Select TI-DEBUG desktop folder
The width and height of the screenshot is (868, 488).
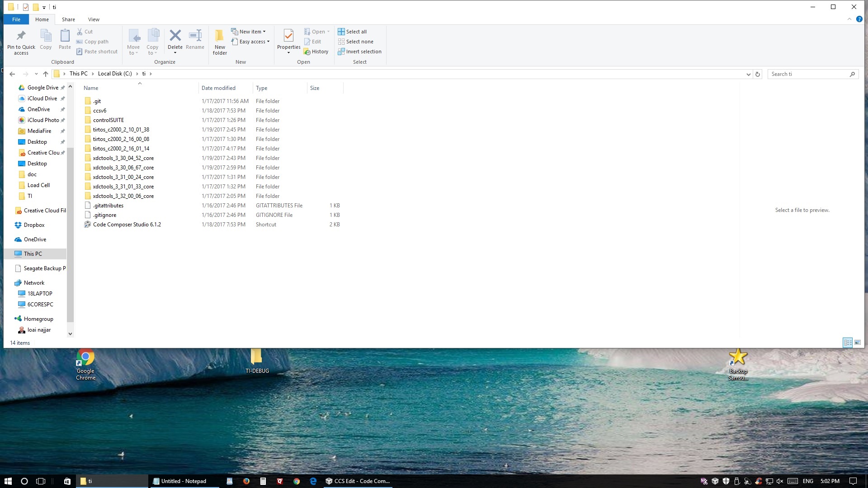point(257,361)
